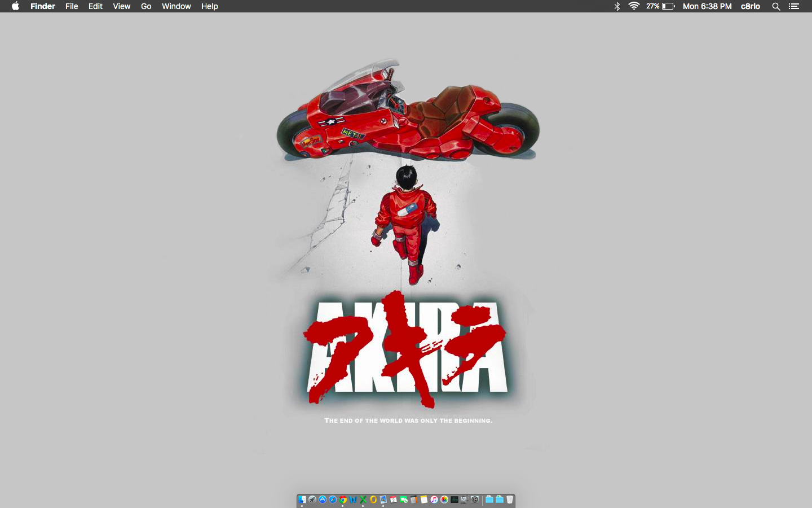Show Notification Center list icon
Image resolution: width=812 pixels, height=508 pixels.
pos(794,6)
